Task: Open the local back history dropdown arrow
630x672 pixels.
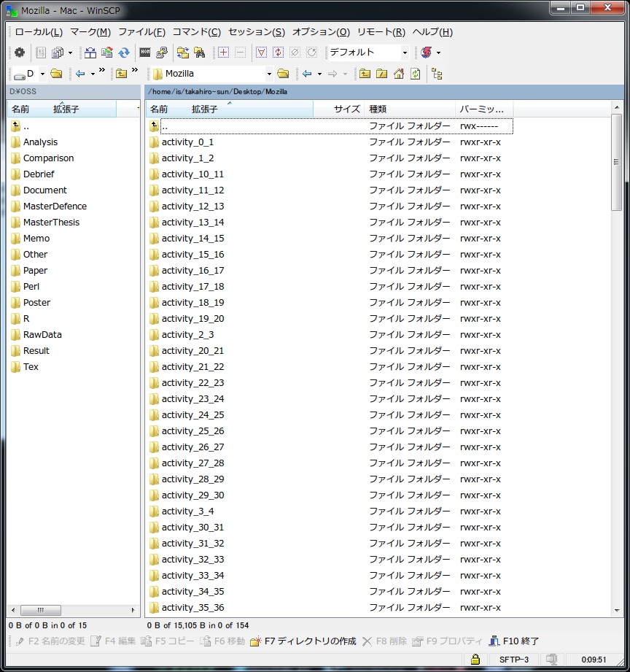Action: [93, 74]
